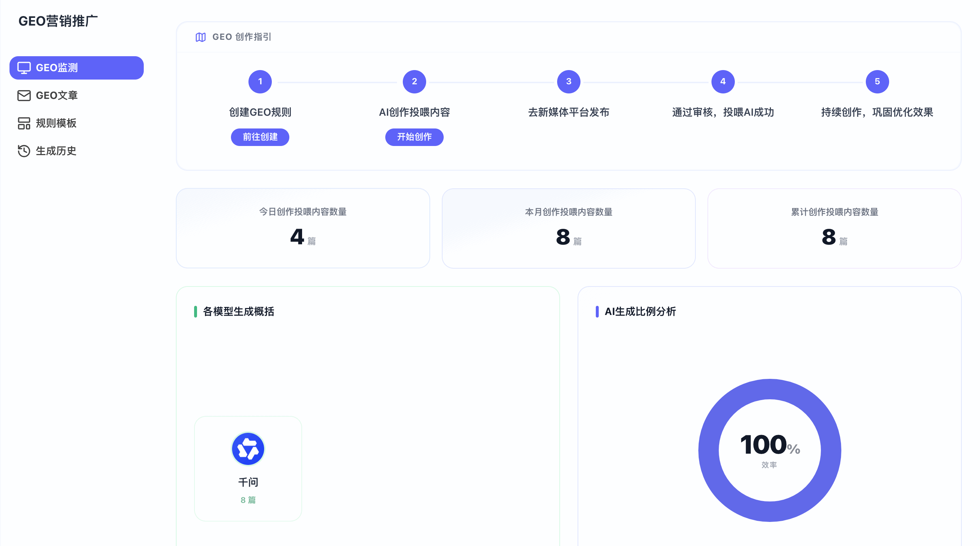The image size is (980, 546).
Task: Open the GEO文章 section
Action: (x=56, y=96)
